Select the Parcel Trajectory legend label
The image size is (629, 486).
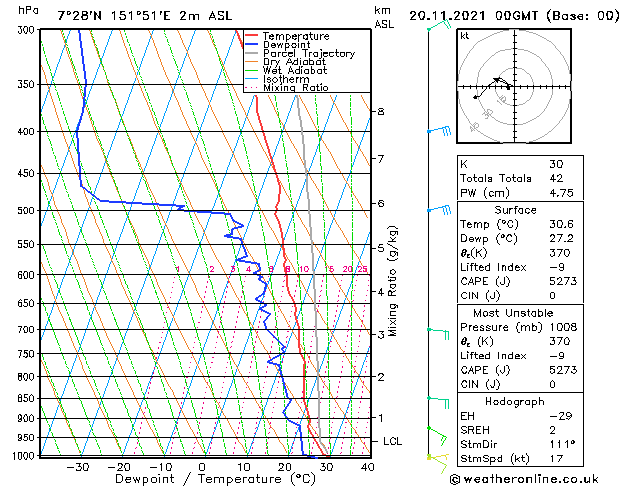coord(309,53)
